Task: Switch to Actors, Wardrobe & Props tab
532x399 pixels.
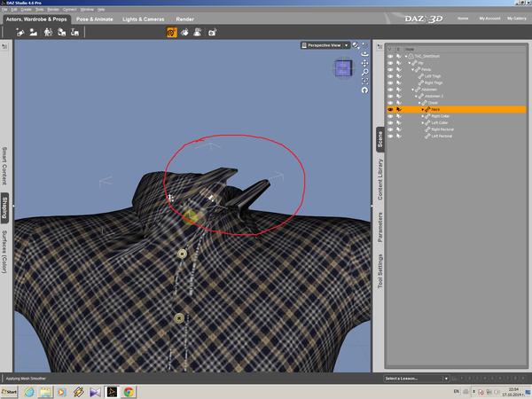Action: 36,20
